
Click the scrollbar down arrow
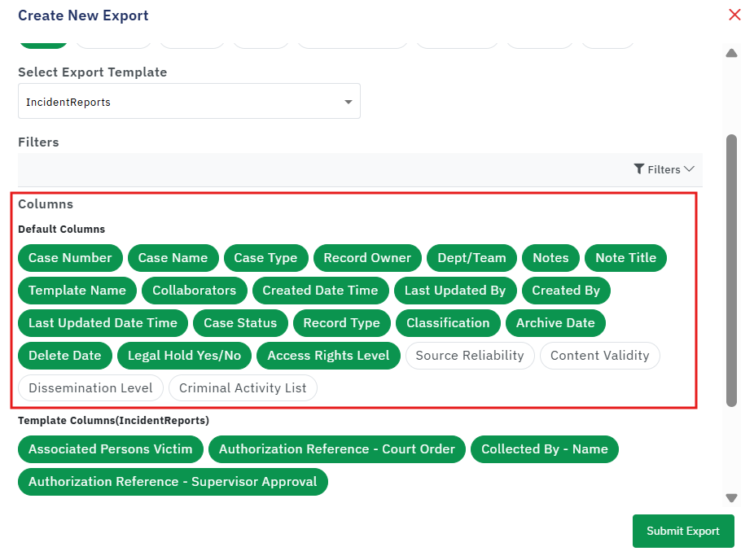pyautogui.click(x=731, y=498)
